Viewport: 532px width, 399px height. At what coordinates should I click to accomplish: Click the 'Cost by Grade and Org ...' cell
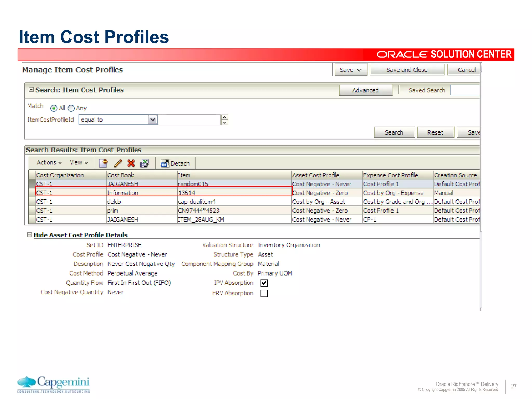pyautogui.click(x=398, y=202)
